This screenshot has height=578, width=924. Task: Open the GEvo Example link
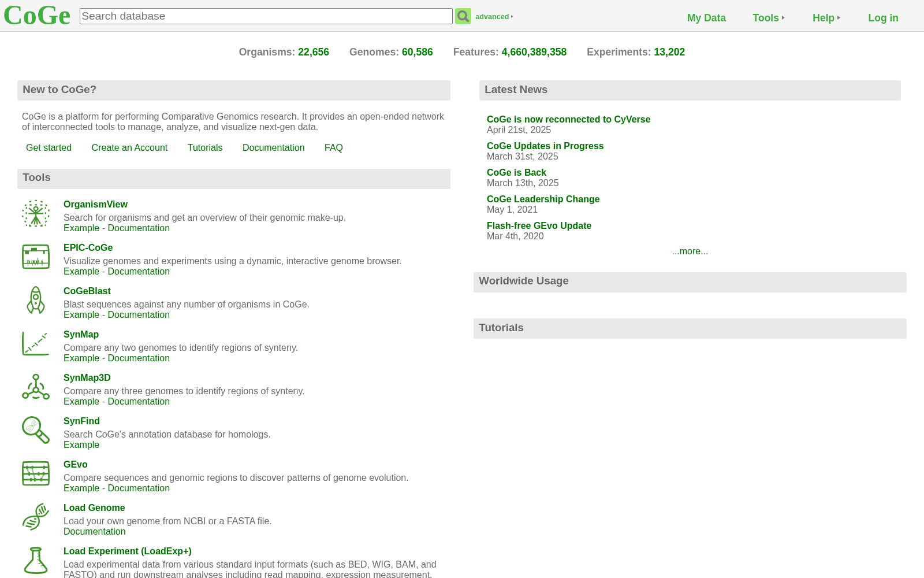[x=81, y=488]
